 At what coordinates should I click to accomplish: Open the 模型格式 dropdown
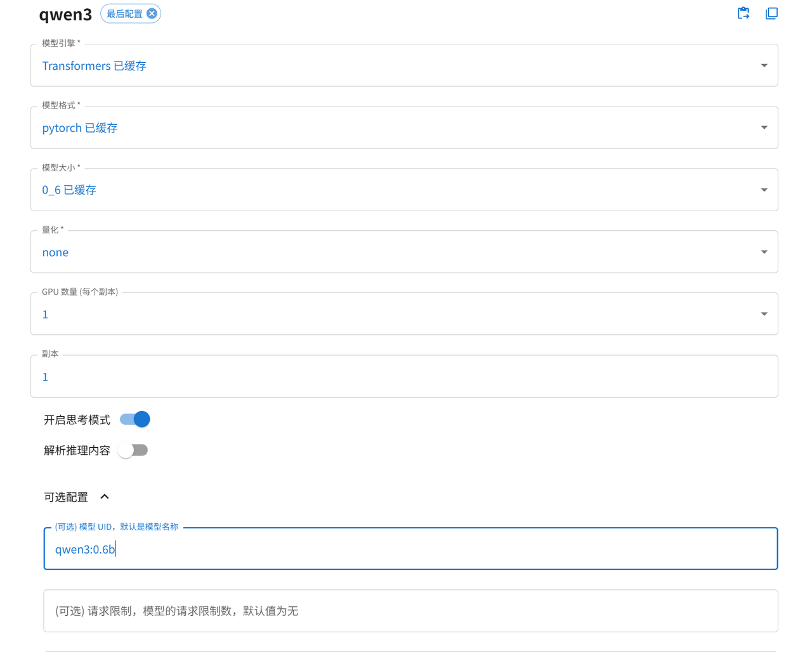(764, 127)
